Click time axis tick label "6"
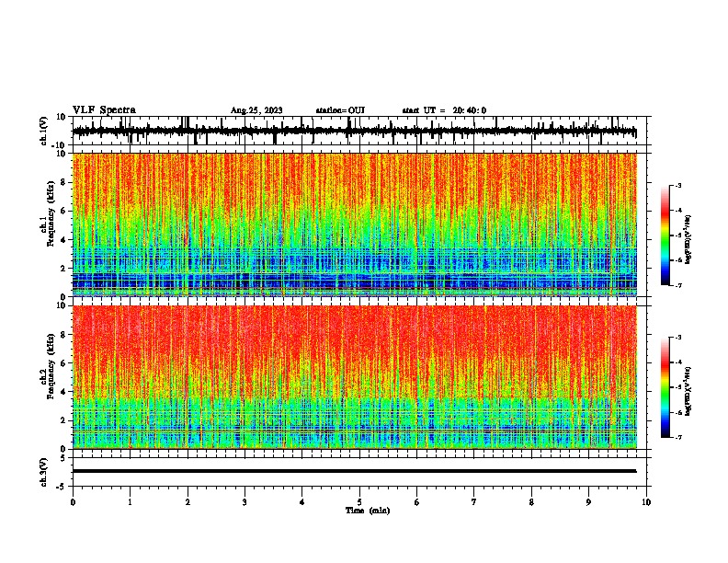Screen dimensions: 728x563 coord(417,502)
